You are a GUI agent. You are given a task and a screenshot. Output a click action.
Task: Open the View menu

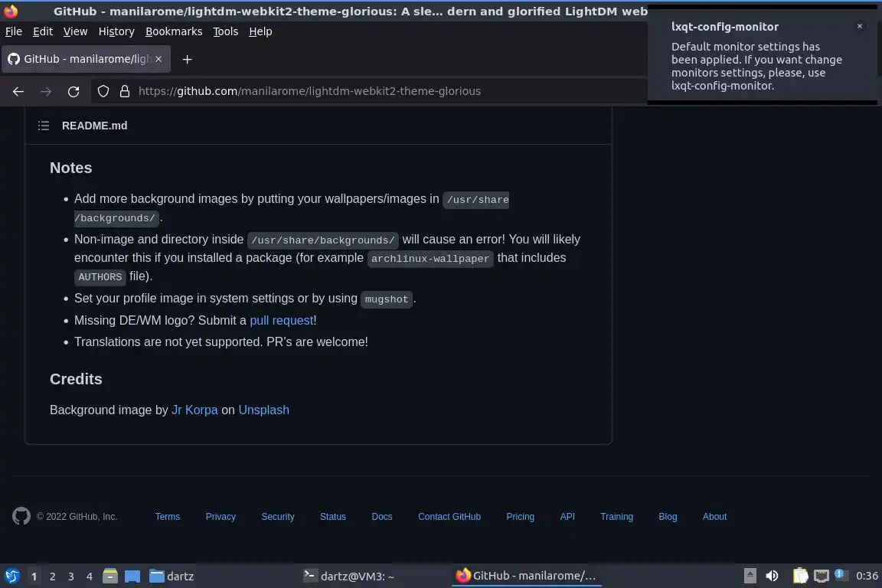point(75,31)
